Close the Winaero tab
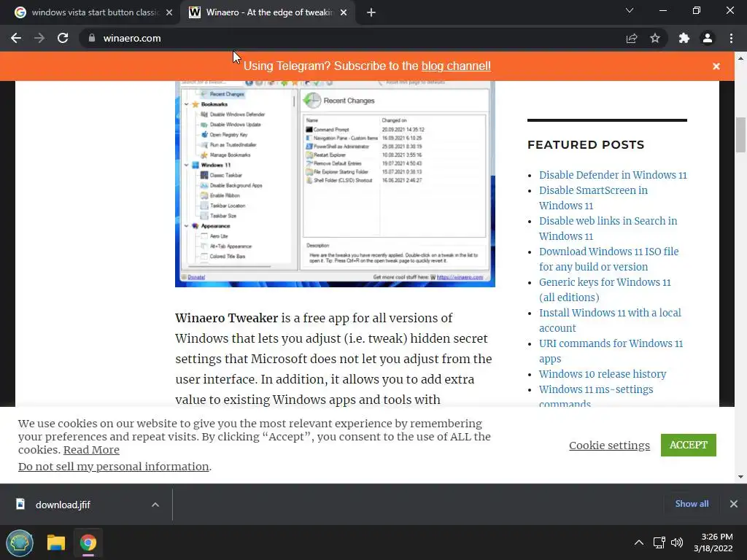 tap(344, 12)
